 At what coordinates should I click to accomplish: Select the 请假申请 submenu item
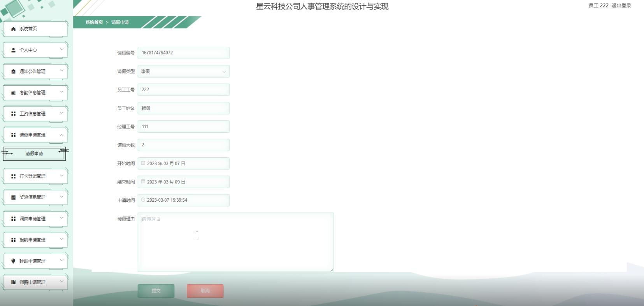pos(34,154)
